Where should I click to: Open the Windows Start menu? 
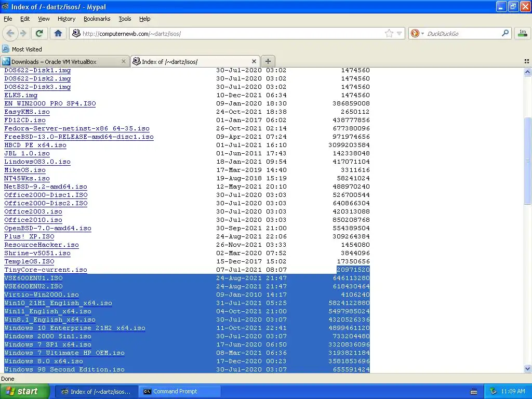(x=25, y=391)
